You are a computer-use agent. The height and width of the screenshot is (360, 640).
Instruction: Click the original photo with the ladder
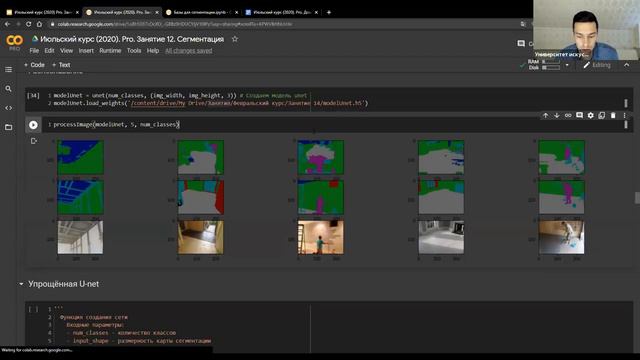point(320,238)
